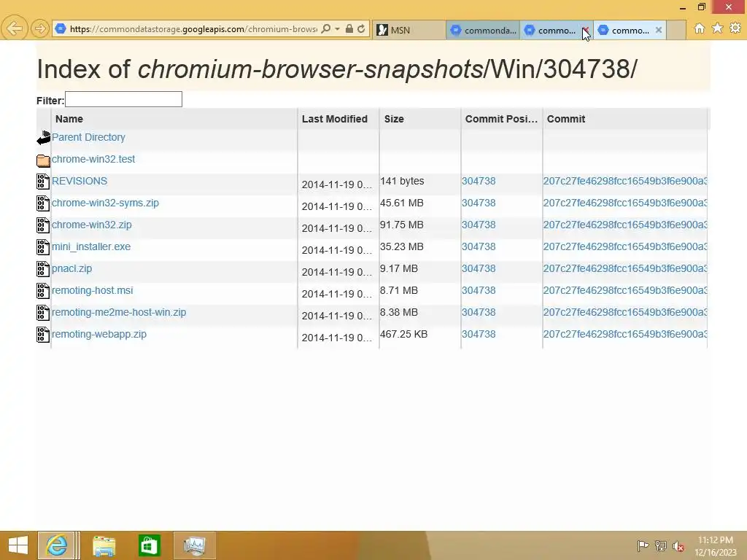Download pnacl.zip
Screen dimensions: 747x560
coord(71,268)
